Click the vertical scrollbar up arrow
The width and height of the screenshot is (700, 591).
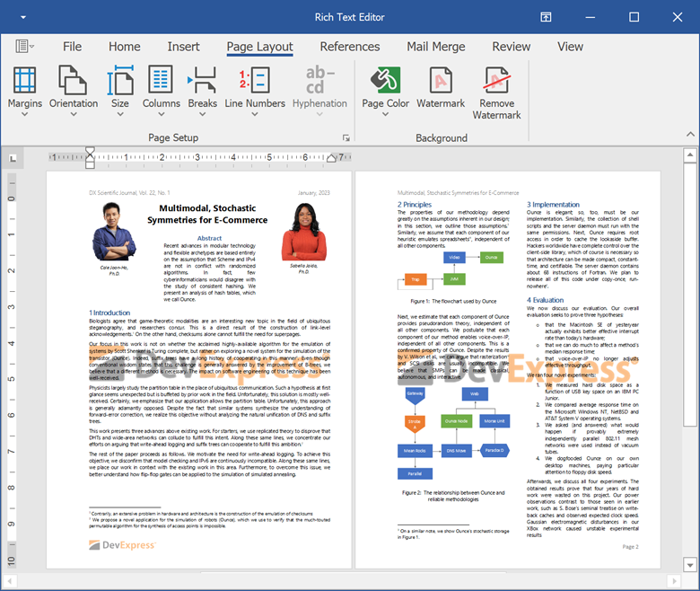tap(690, 155)
